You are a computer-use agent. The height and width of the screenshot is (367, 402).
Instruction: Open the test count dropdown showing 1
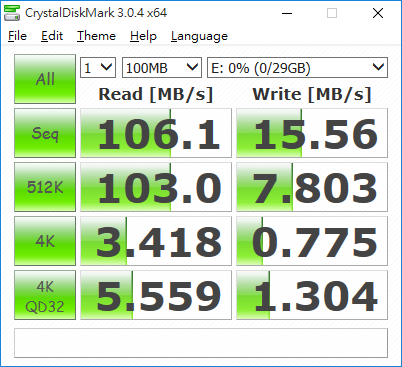[x=98, y=68]
